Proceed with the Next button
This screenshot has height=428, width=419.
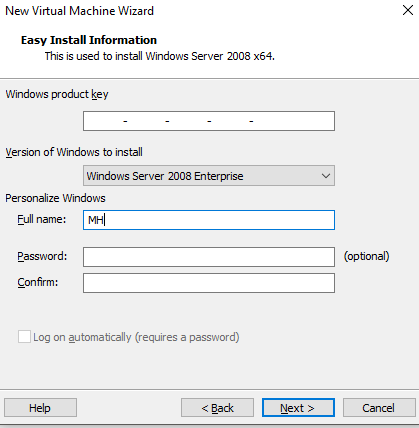(298, 408)
